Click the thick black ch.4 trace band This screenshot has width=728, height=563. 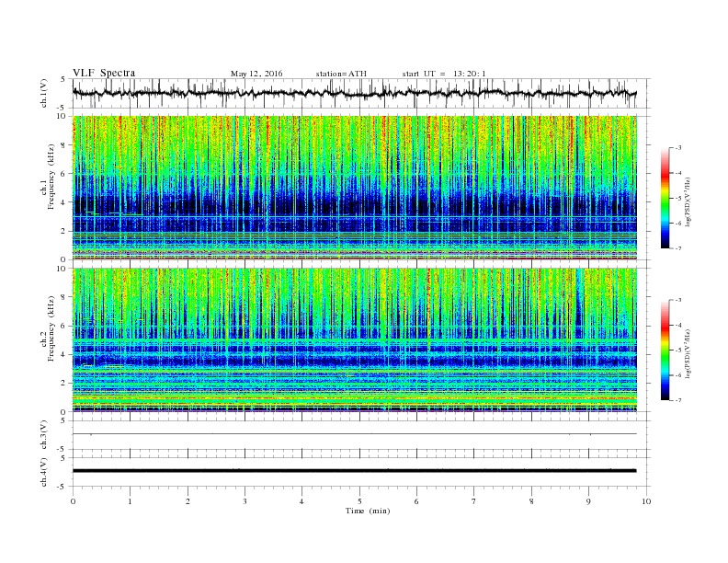(x=354, y=471)
